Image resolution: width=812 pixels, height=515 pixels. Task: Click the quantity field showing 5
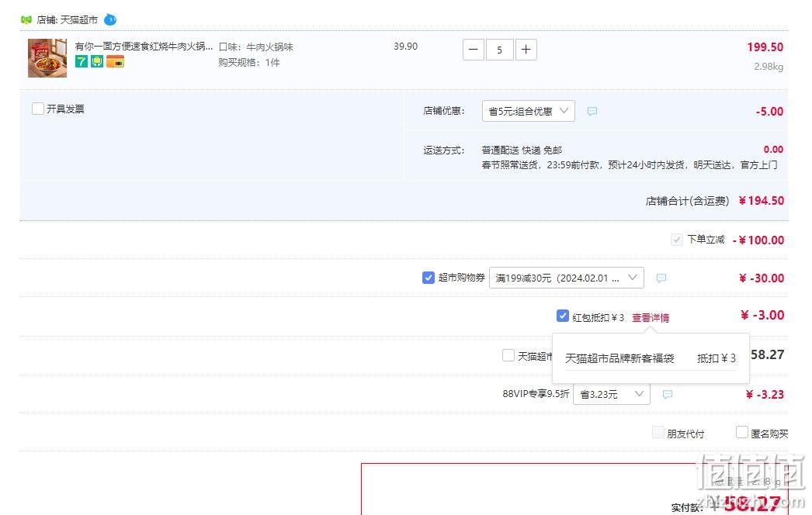coord(500,50)
